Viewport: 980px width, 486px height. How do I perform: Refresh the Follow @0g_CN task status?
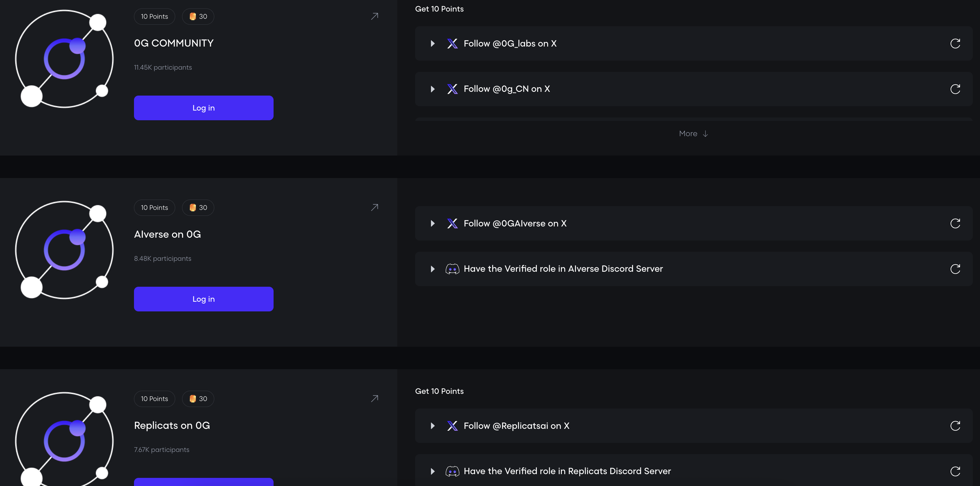click(955, 89)
